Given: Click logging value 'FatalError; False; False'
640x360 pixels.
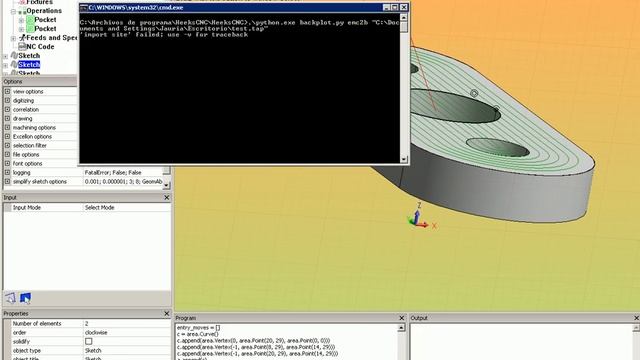Looking at the screenshot, I should coord(113,173).
